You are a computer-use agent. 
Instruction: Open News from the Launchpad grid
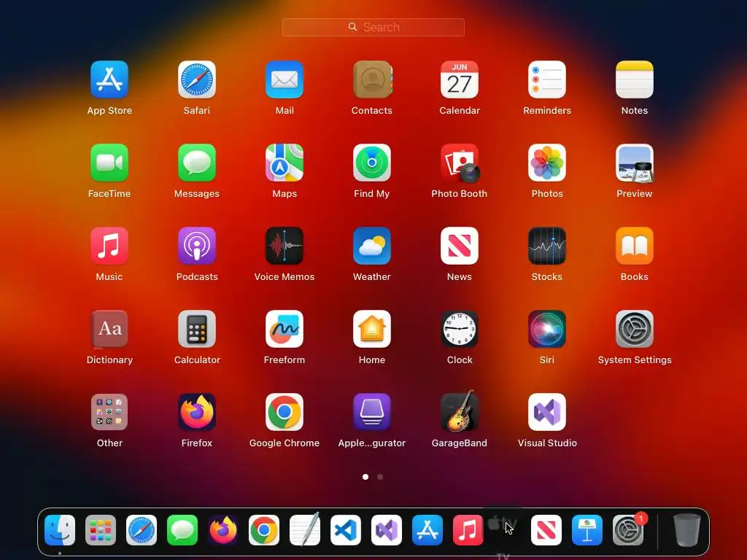[460, 246]
